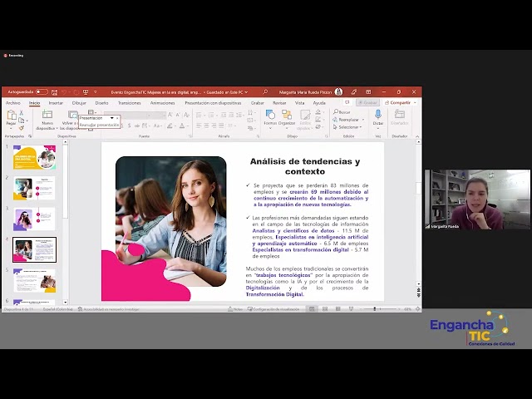Switch to slide sorter view icon
The image size is (532, 399).
tap(325, 309)
